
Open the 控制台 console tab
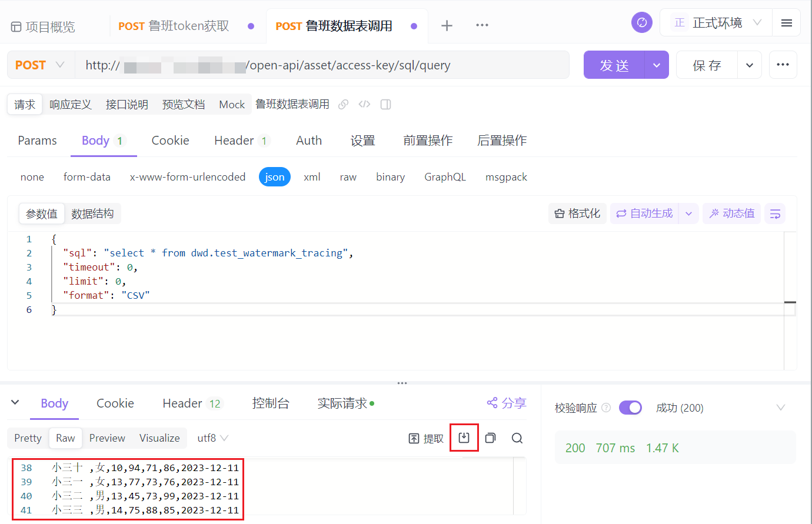tap(271, 403)
